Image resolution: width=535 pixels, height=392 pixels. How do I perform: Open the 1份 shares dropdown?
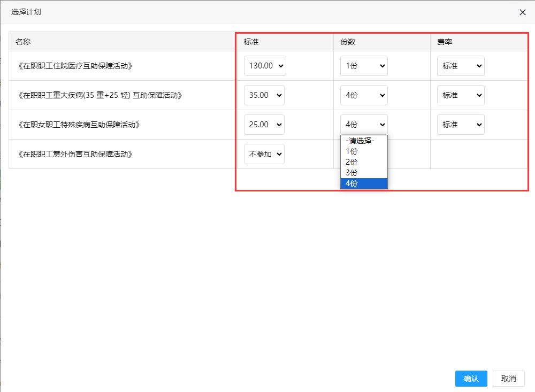coord(364,66)
